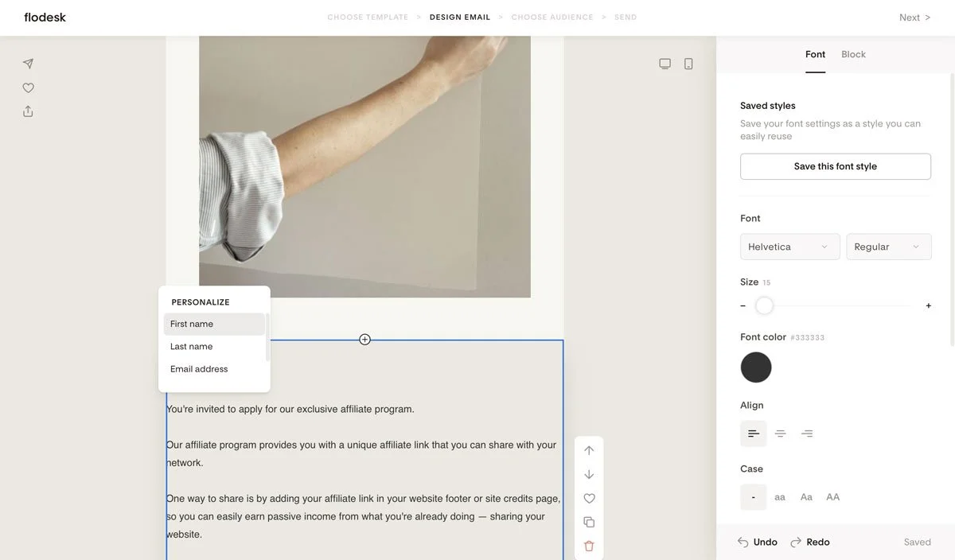
Task: Decrease font size with minus icon
Action: (743, 305)
